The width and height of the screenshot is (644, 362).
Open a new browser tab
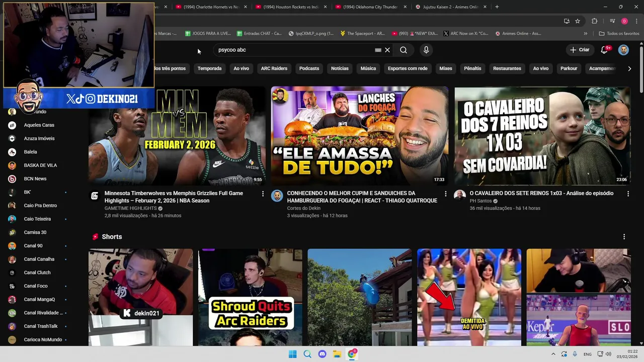point(497,7)
